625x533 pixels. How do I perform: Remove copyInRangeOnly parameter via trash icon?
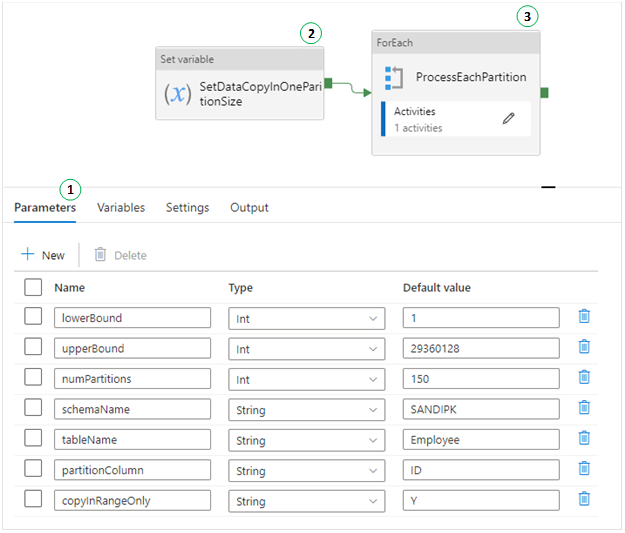(x=585, y=500)
